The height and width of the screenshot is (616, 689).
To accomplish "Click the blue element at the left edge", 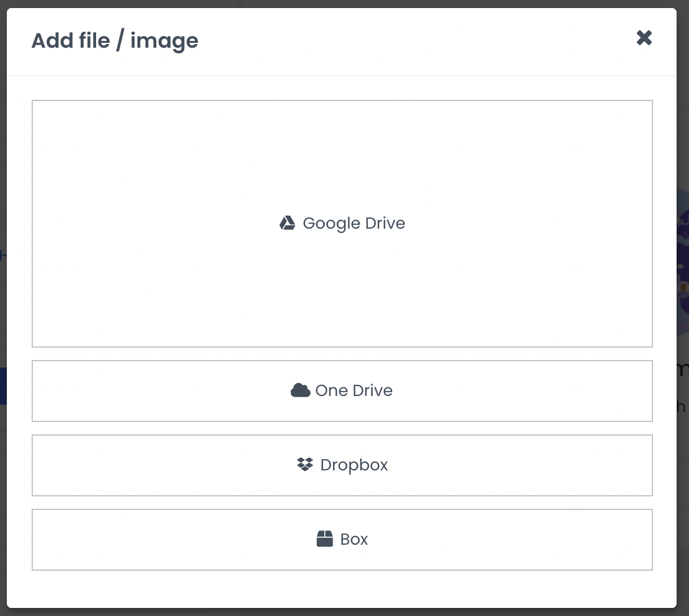I will tap(2, 386).
